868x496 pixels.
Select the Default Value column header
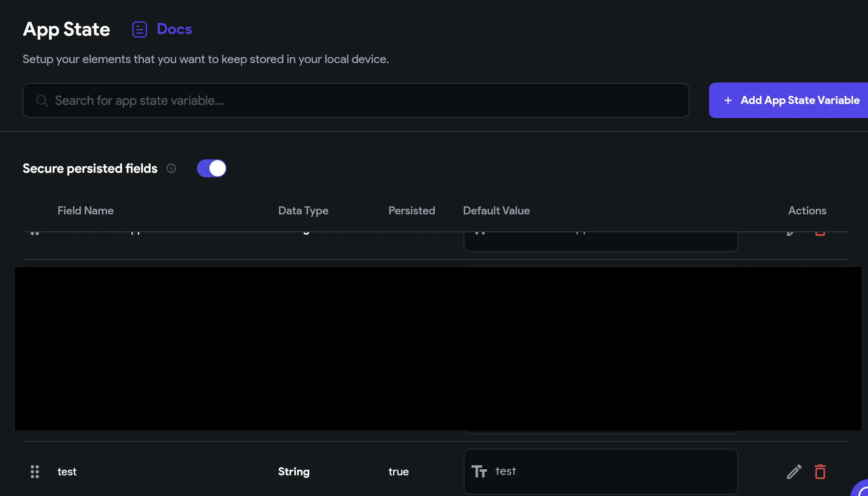(496, 211)
